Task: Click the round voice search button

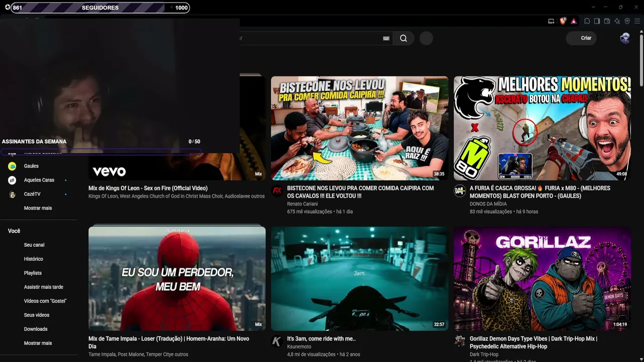Action: pos(426,38)
